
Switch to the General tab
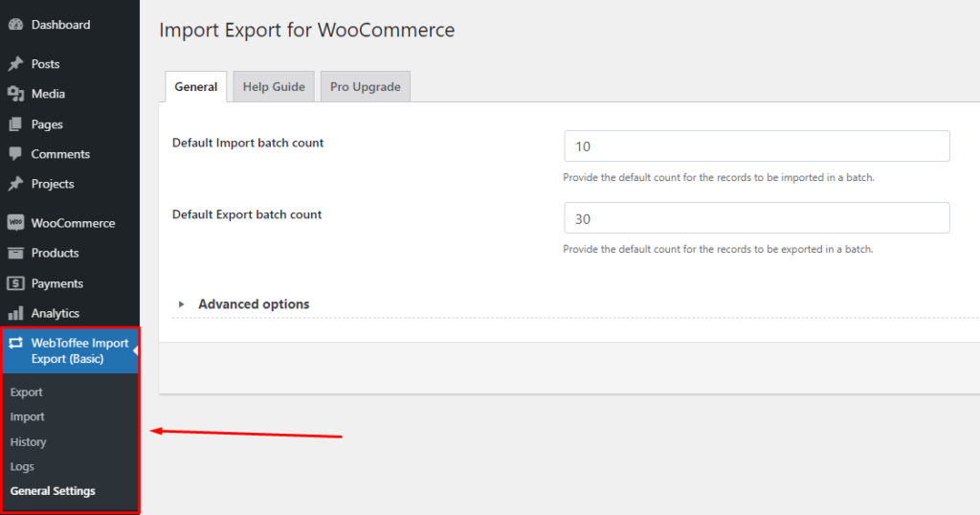[195, 87]
